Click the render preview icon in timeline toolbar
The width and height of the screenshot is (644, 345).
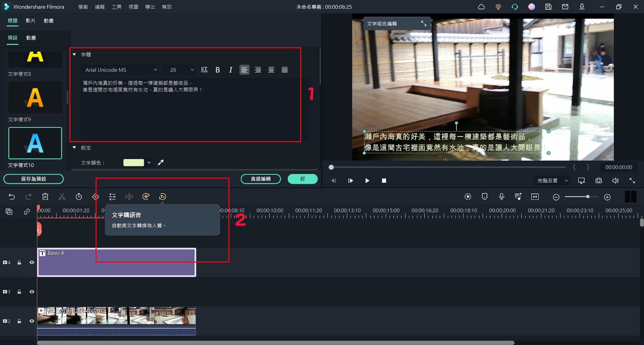pos(468,197)
